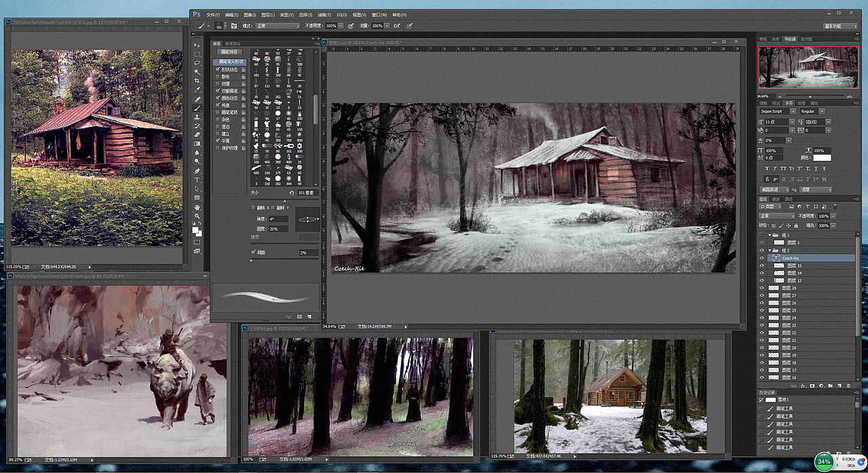The image size is (868, 473).
Task: Enable the 纹理 checkbox
Action: (218, 83)
